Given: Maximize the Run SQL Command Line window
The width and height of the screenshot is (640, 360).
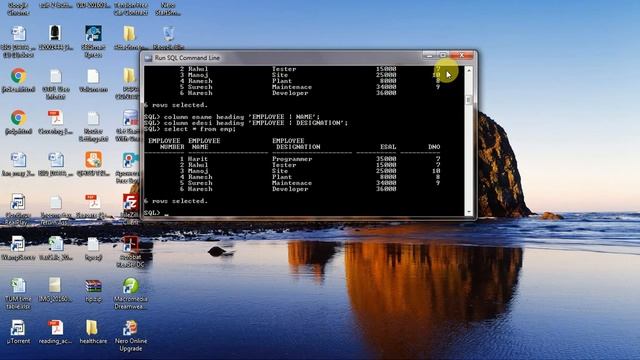Looking at the screenshot, I should 443,55.
